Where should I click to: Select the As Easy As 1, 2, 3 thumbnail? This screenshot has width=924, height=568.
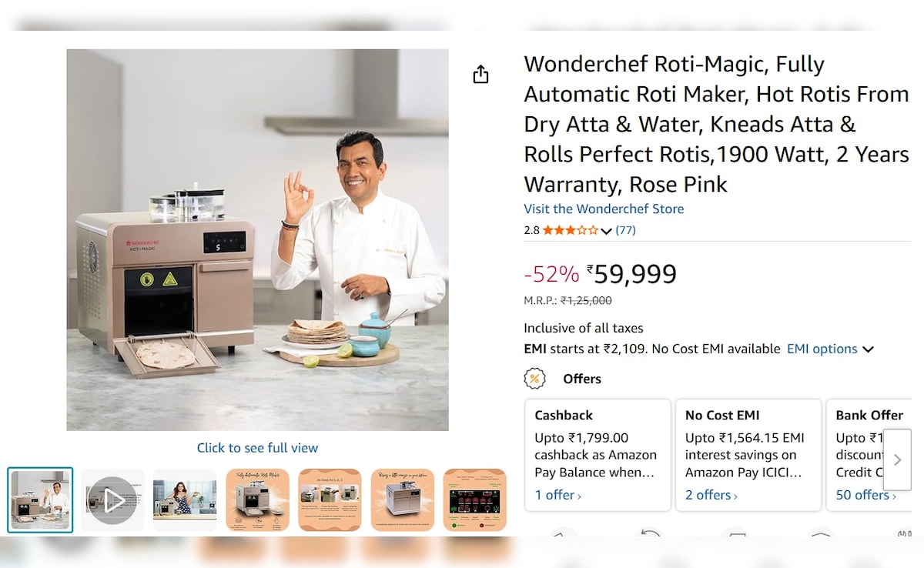pos(330,500)
